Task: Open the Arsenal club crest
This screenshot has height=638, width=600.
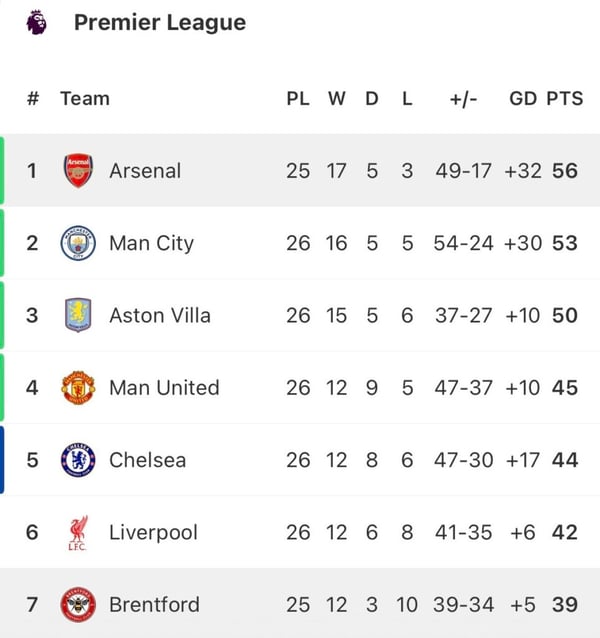Action: click(77, 171)
